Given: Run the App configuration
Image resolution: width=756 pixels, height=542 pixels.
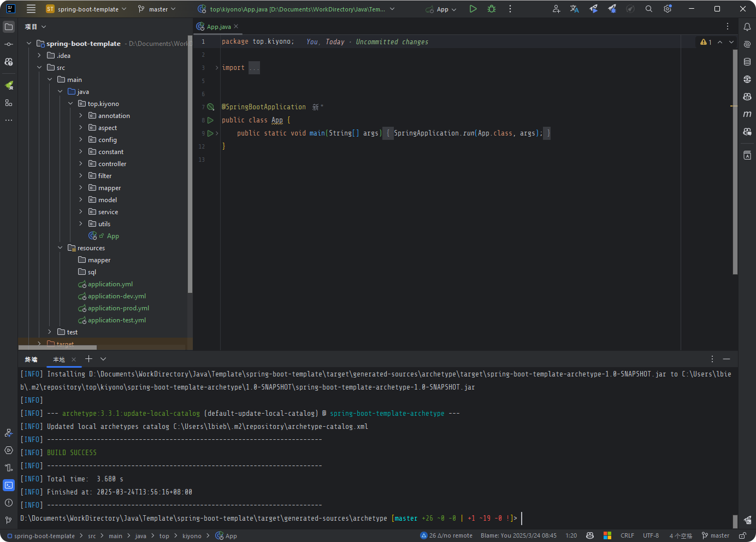Looking at the screenshot, I should click(x=473, y=9).
